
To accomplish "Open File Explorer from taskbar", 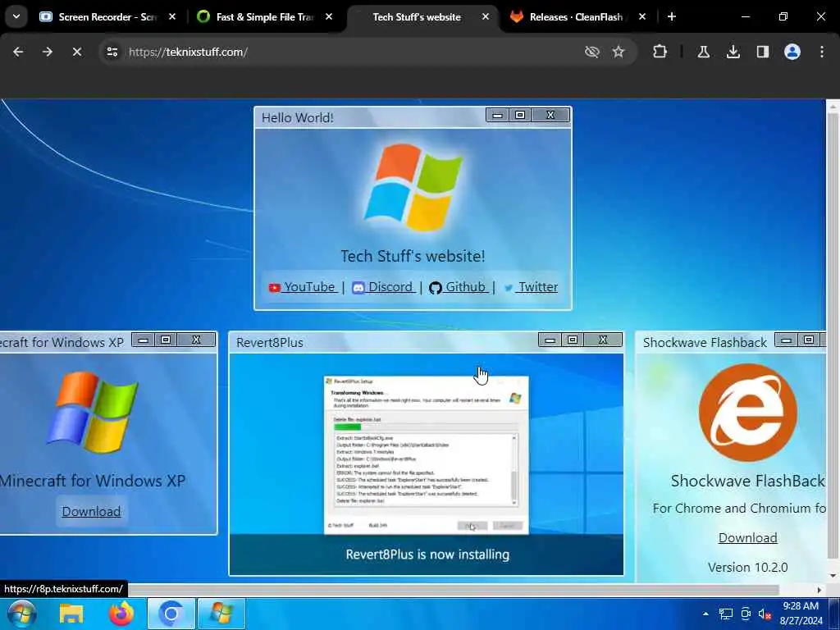I will (71, 614).
